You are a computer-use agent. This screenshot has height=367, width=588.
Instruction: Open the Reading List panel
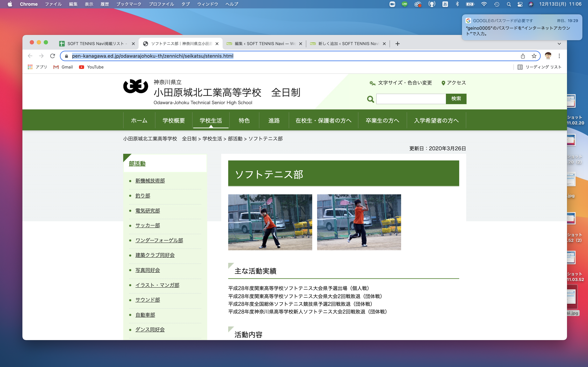pyautogui.click(x=539, y=67)
